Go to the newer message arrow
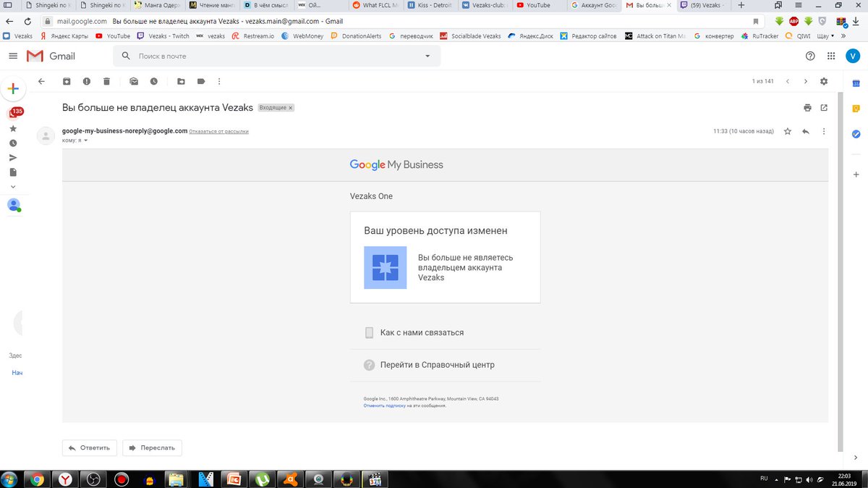This screenshot has height=488, width=868. (x=788, y=82)
